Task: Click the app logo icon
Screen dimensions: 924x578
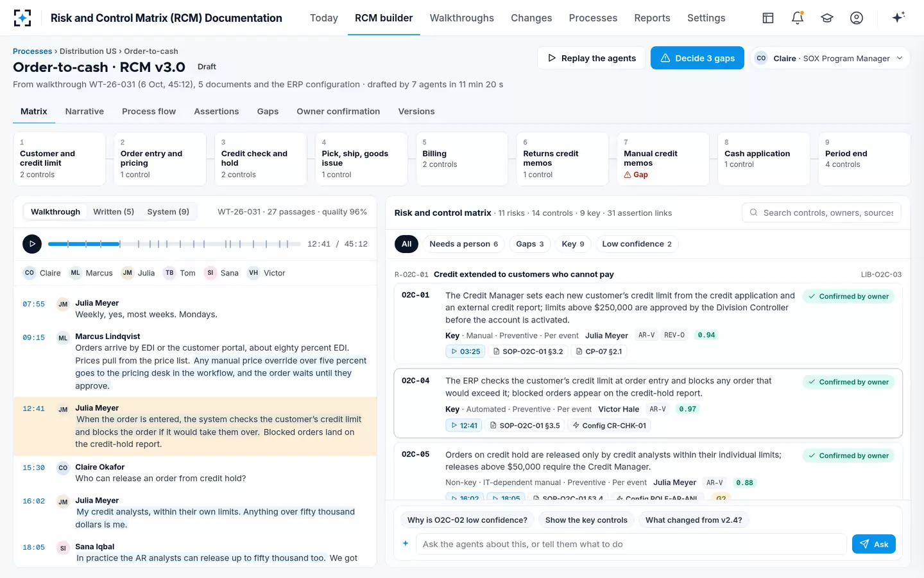Action: click(x=22, y=18)
